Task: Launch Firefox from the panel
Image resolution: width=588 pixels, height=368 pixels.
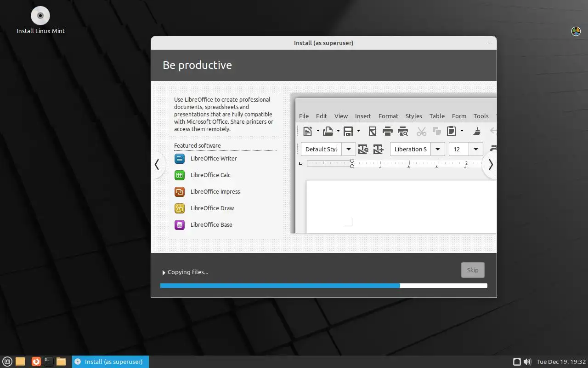Action: [x=36, y=362]
